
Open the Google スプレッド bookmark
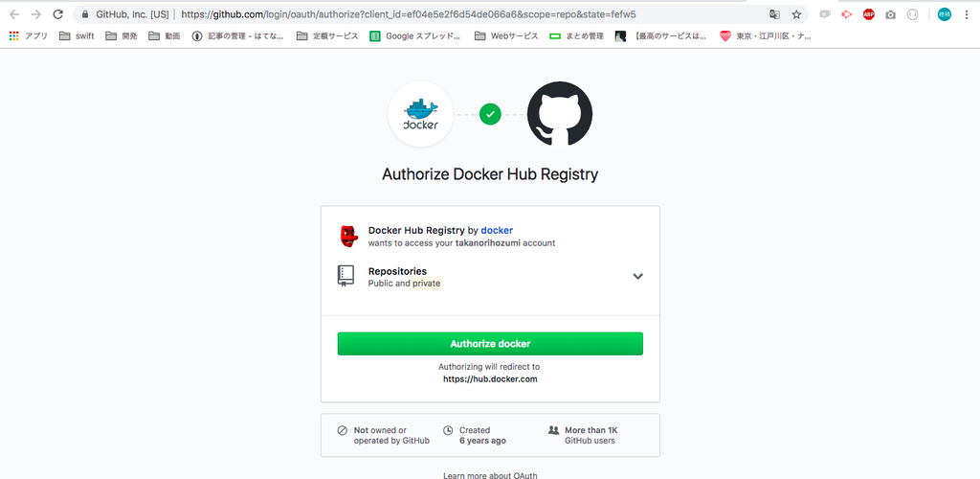[x=415, y=36]
